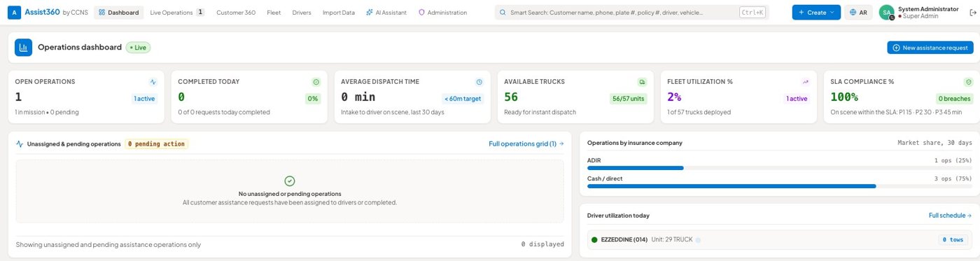Click the SLA Compliance shield icon
This screenshot has height=261, width=980.
(969, 82)
